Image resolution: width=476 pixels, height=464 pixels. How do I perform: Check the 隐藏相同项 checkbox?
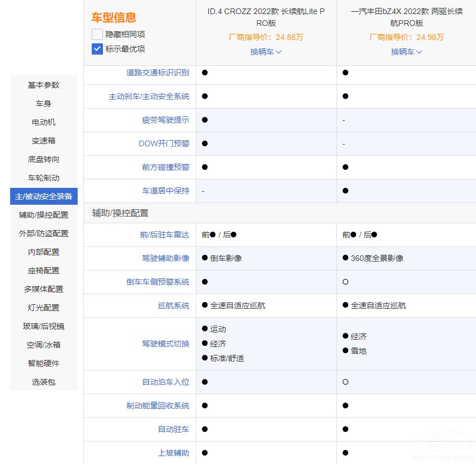[97, 34]
